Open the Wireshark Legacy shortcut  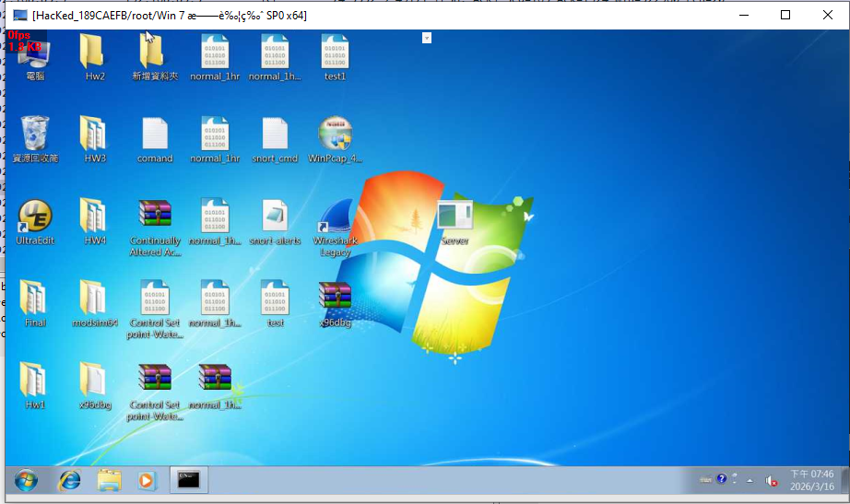coord(335,217)
